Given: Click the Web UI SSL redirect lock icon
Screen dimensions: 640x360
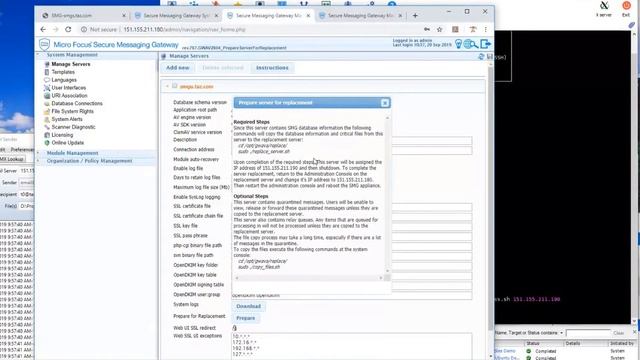Looking at the screenshot, I should (234, 328).
